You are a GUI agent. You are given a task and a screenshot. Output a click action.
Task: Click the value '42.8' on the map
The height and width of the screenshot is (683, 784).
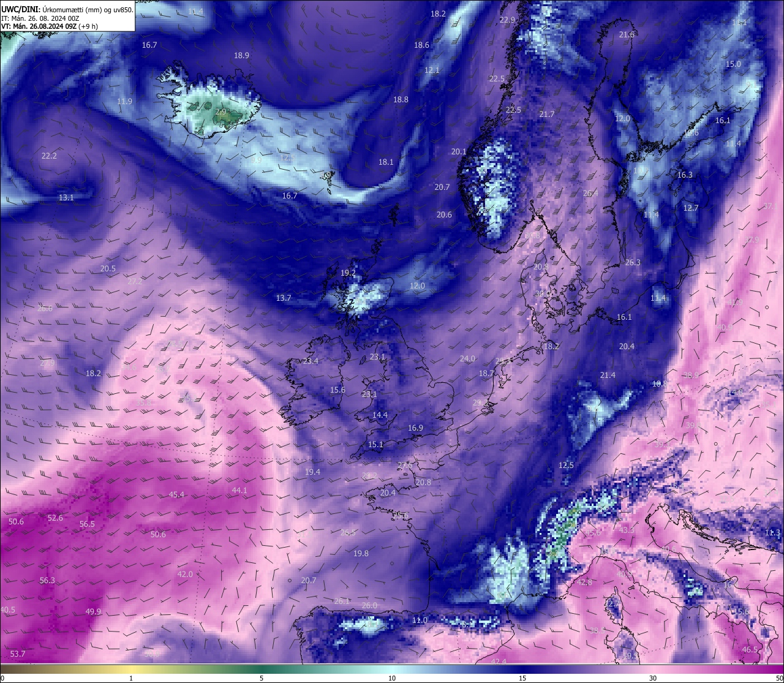click(585, 582)
